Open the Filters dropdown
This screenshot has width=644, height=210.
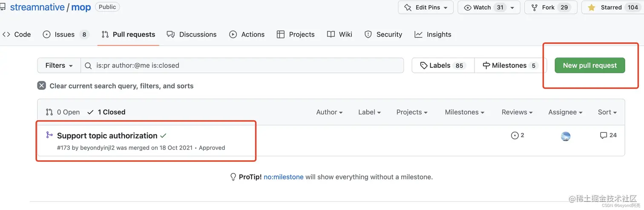coord(59,66)
